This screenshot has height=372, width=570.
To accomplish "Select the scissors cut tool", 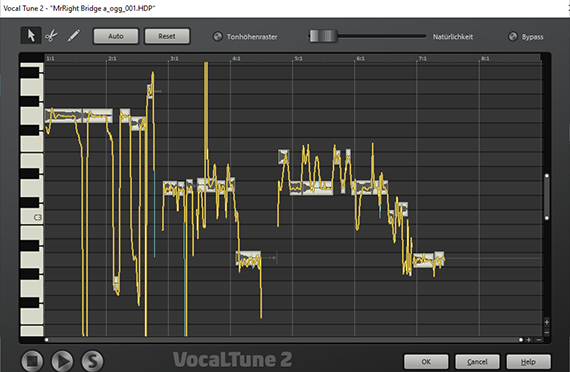I will [52, 36].
